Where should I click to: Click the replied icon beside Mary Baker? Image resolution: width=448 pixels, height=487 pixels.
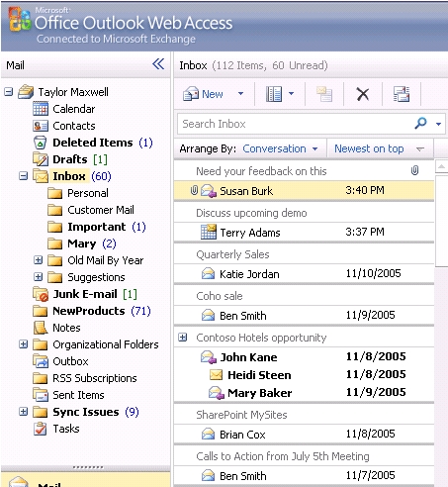coord(217,393)
